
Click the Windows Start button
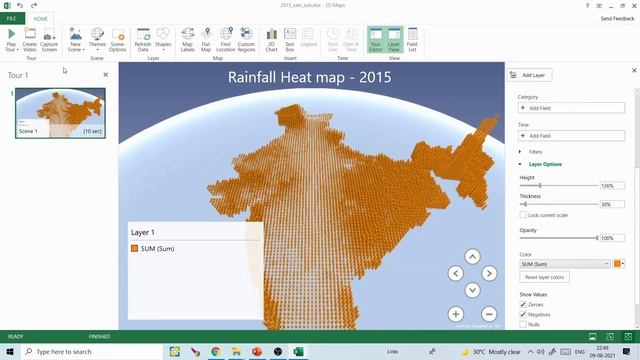(10, 351)
